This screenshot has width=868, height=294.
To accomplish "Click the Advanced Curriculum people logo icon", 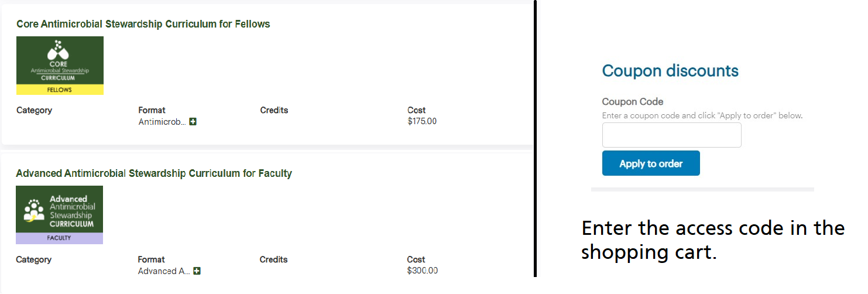I will 34,210.
